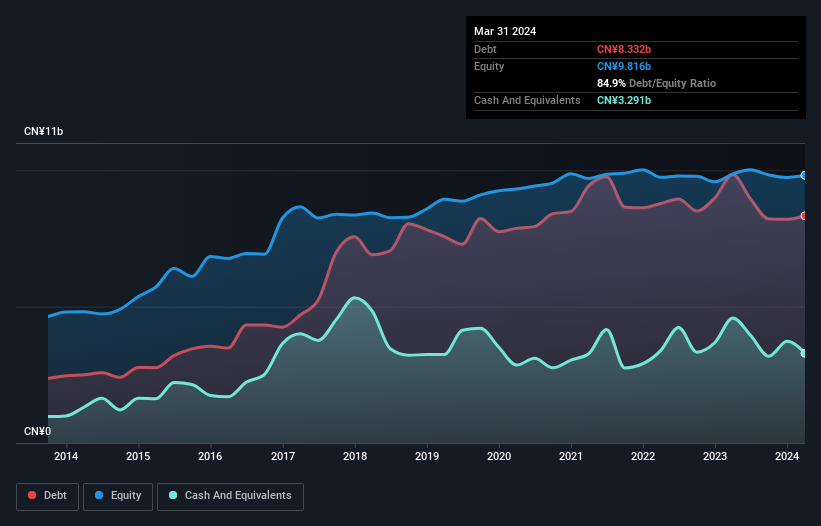Click the Debt row label in tooltip
This screenshot has width=821, height=526.
[x=485, y=49]
